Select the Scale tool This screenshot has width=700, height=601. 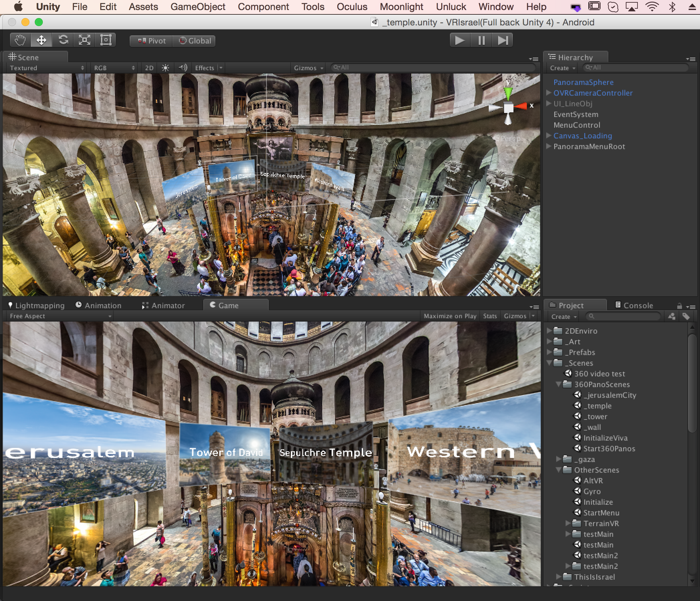tap(85, 40)
